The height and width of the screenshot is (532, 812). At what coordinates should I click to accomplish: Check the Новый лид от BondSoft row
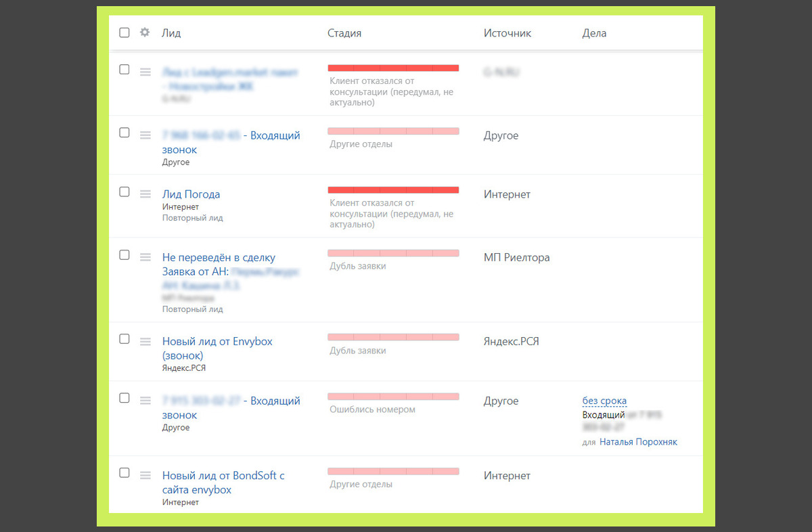[124, 472]
